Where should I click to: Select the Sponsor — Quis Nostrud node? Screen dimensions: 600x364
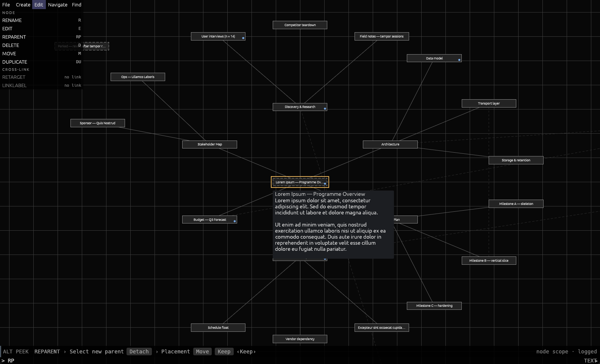pos(98,123)
